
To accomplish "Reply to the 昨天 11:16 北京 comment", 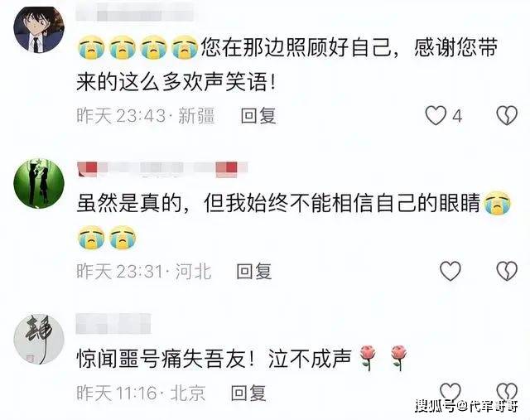I will (x=248, y=393).
